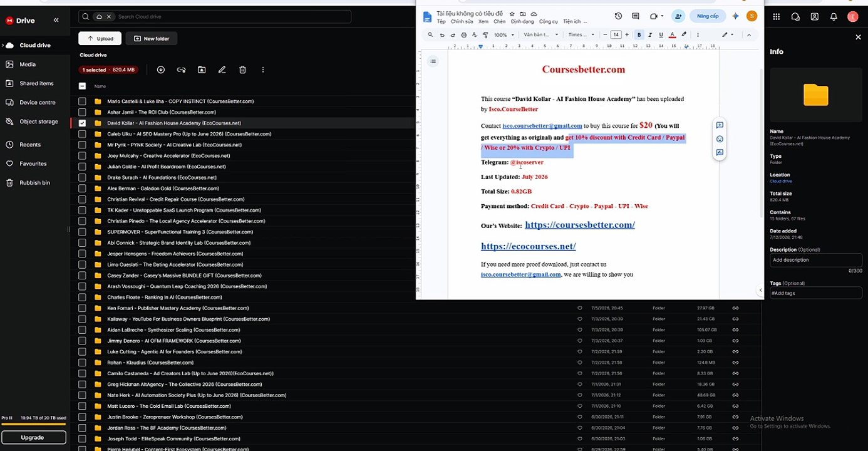Open document outline button
Image resolution: width=868 pixels, height=451 pixels.
click(433, 61)
